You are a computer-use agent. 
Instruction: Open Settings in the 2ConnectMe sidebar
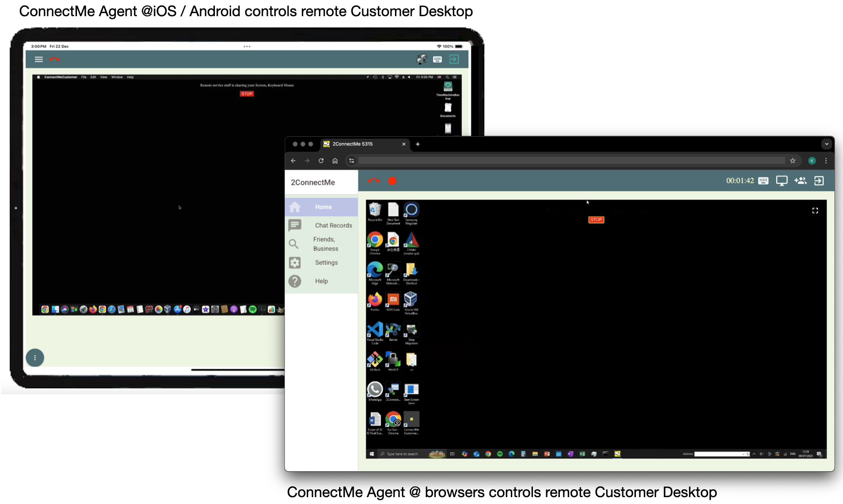pos(321,263)
